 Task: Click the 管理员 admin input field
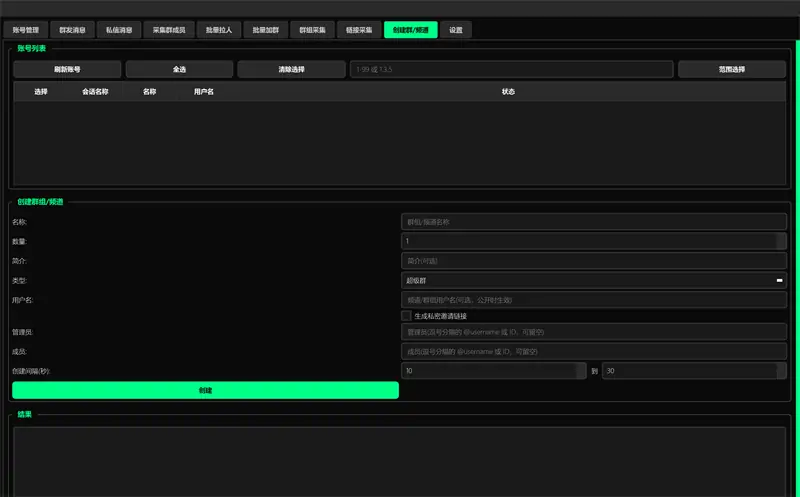click(594, 332)
